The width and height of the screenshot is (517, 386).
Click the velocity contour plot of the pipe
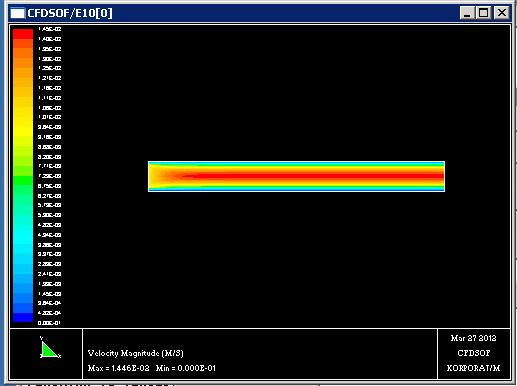click(x=296, y=176)
